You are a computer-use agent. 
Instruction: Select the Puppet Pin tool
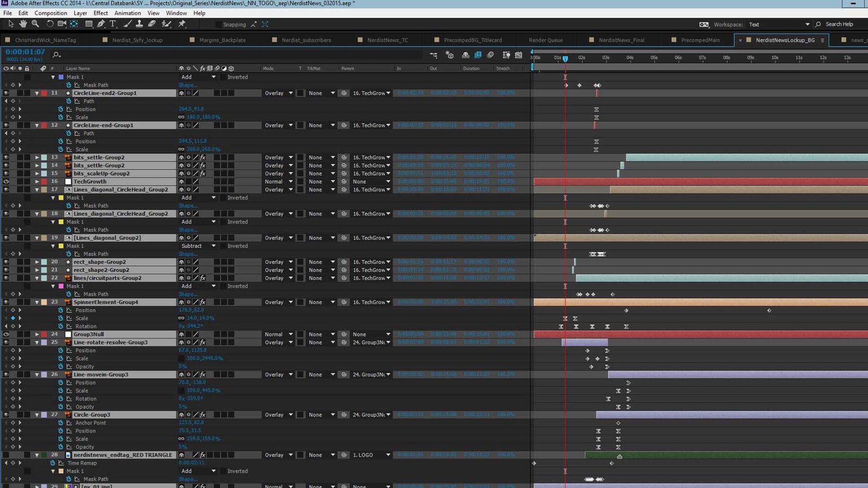pos(182,24)
